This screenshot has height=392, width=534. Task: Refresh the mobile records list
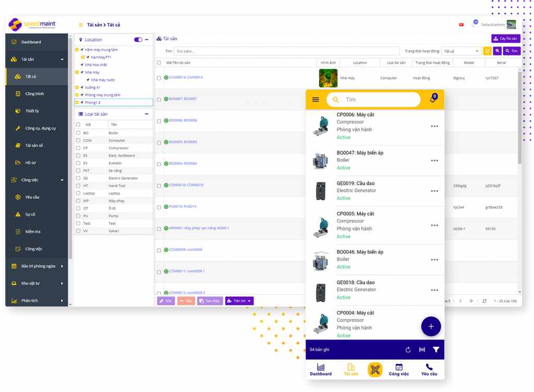[x=408, y=350]
